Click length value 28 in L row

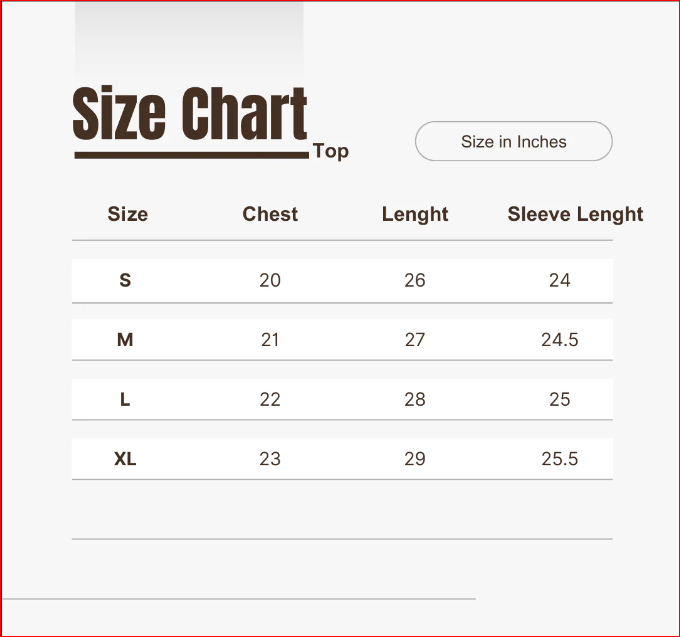[x=415, y=400]
